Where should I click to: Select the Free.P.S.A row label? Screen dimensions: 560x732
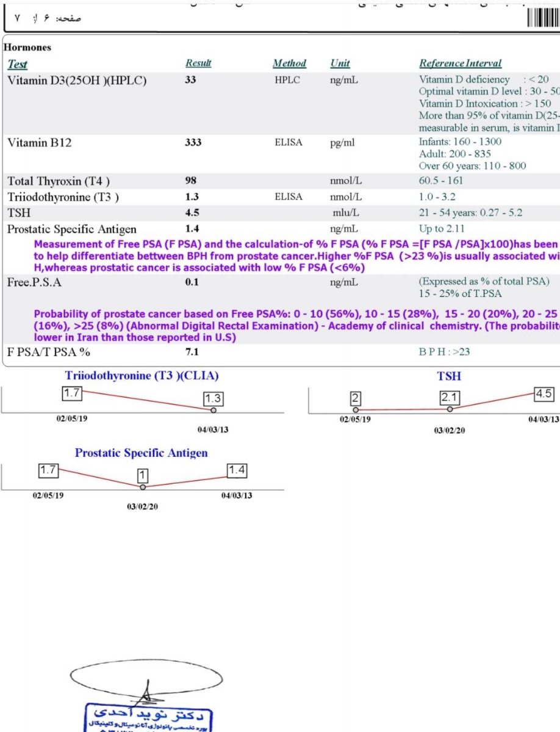coord(34,282)
